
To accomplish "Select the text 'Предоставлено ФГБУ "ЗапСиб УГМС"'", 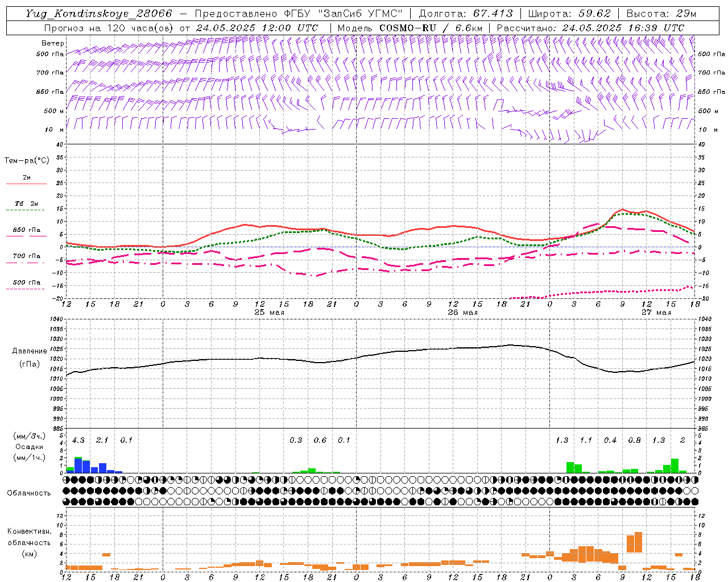I will (x=299, y=14).
